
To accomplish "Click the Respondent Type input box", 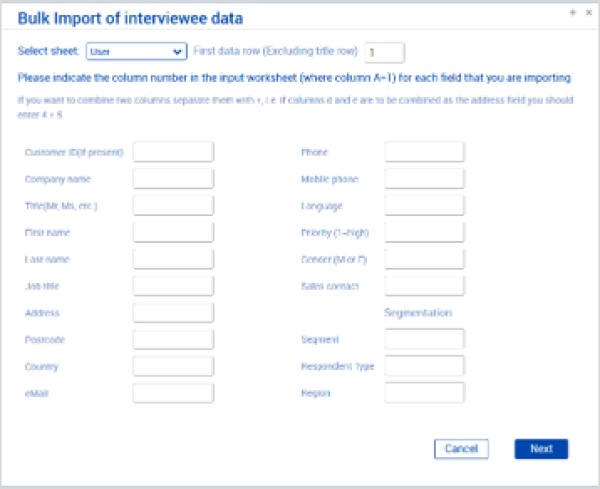I will 424,366.
